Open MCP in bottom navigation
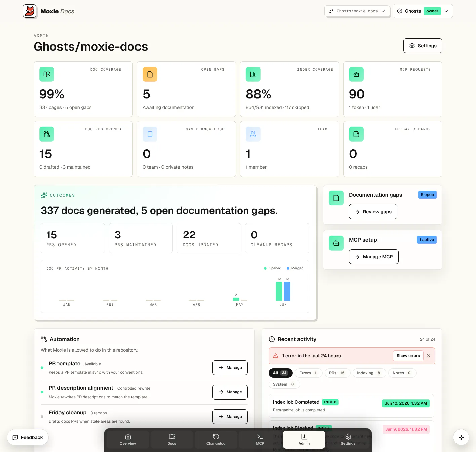This screenshot has height=452, width=476. [x=260, y=439]
